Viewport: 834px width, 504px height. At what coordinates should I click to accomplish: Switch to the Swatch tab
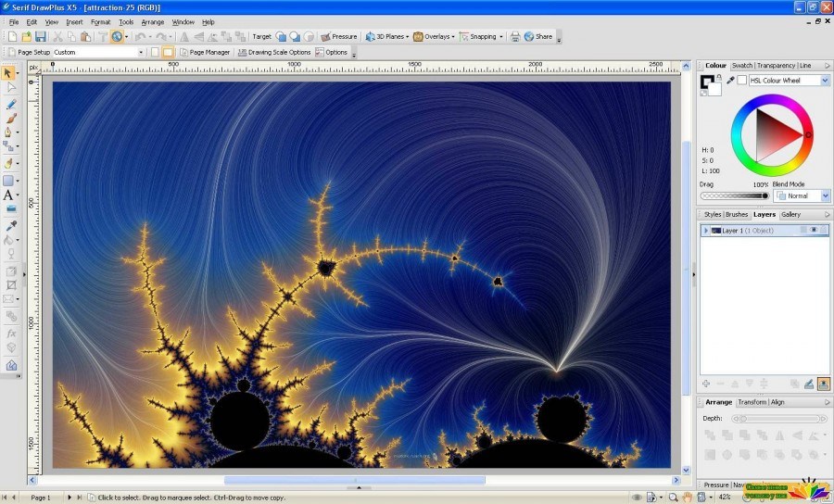click(742, 66)
